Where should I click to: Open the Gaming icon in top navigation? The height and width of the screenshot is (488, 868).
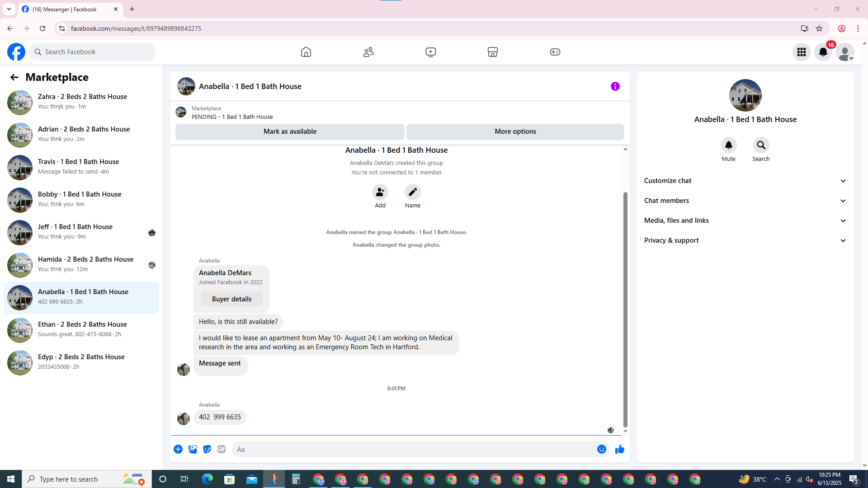[555, 52]
